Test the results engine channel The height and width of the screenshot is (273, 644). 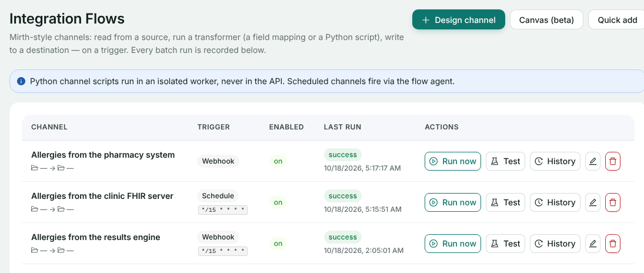(505, 244)
